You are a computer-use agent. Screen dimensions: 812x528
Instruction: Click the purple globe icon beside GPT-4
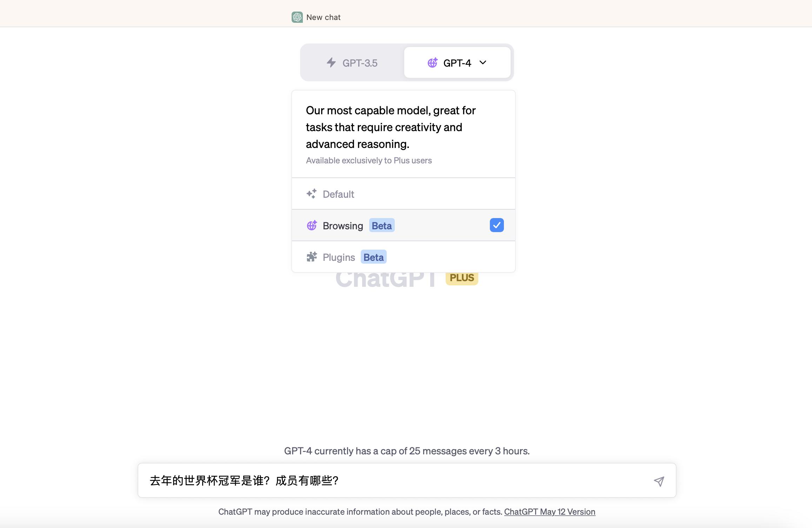click(x=433, y=63)
